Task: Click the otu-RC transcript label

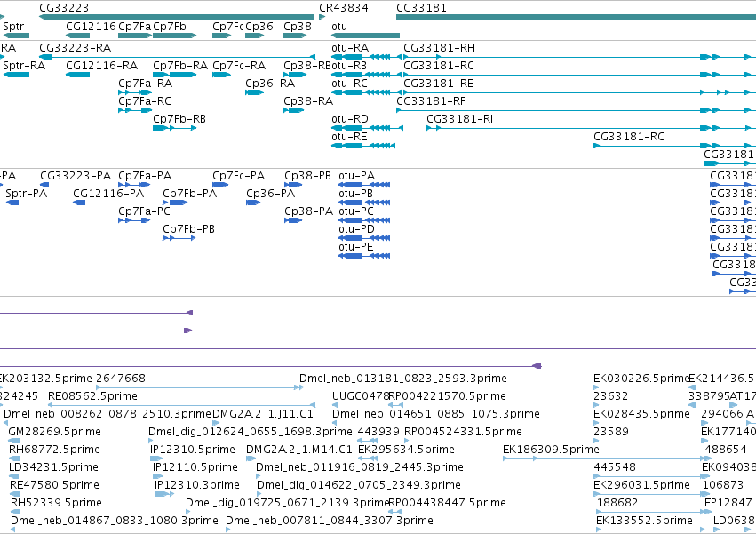Action: pyautogui.click(x=349, y=84)
